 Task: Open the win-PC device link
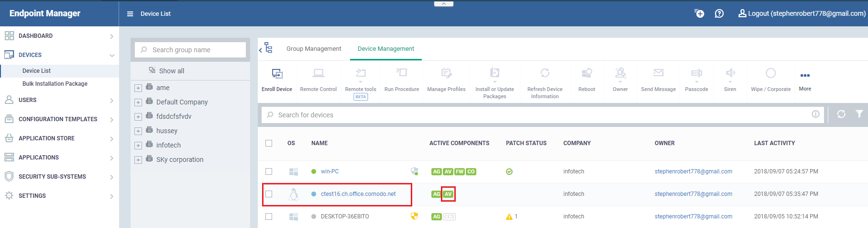click(x=330, y=171)
